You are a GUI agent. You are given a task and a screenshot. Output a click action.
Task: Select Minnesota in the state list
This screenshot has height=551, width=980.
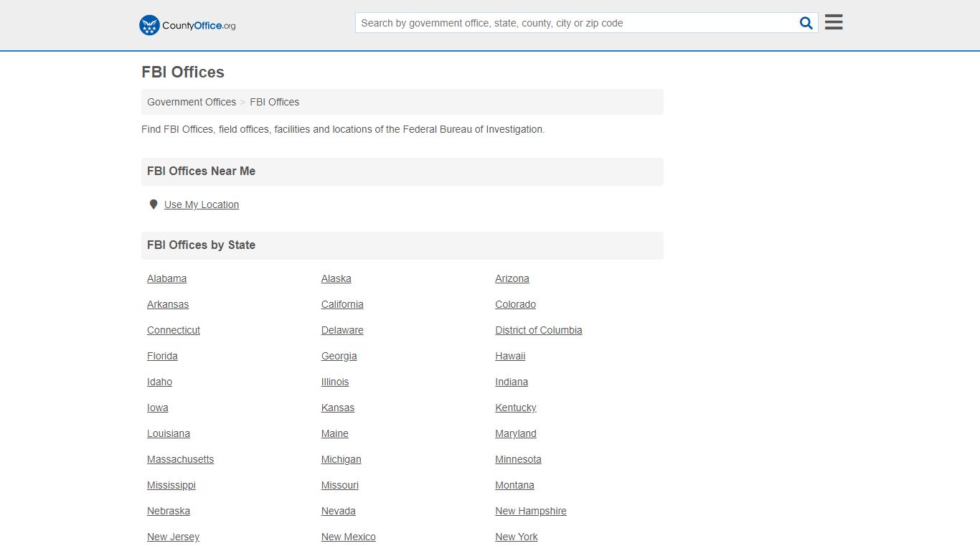(x=518, y=459)
